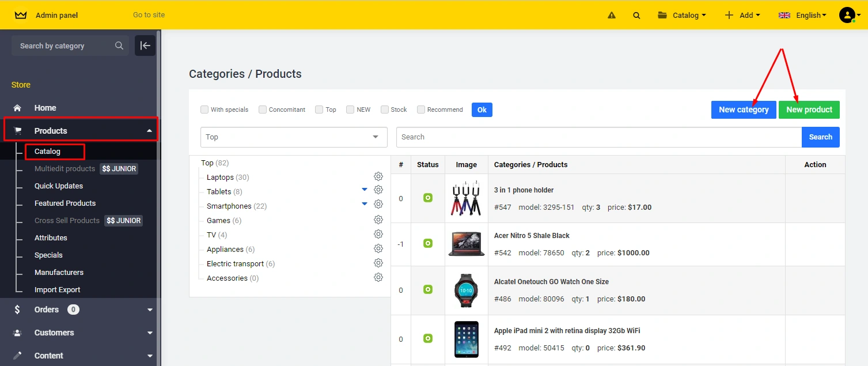Click the crown logo in header

click(21, 16)
